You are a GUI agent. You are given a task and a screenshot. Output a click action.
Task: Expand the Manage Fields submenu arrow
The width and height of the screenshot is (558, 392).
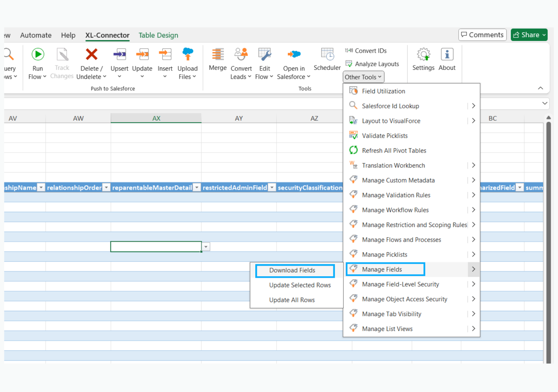pyautogui.click(x=473, y=269)
